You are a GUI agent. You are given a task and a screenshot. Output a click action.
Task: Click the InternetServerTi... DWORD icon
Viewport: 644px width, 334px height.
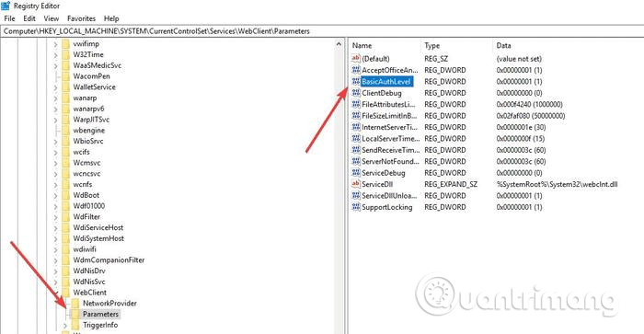[356, 127]
